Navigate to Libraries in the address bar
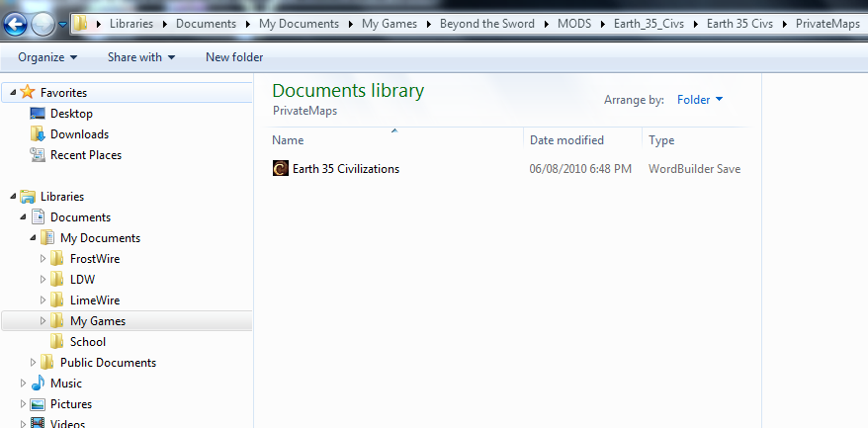 point(131,24)
